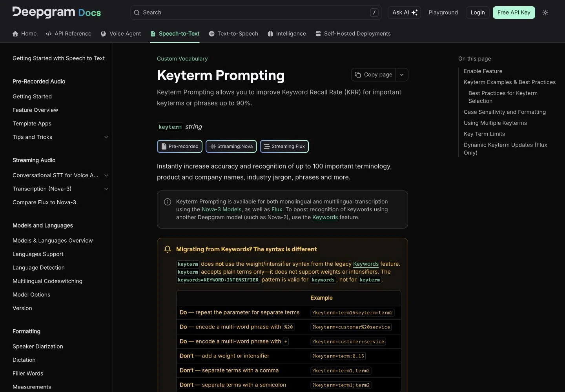Screen dimensions: 565x392
Task: Click the Login button
Action: point(478,13)
